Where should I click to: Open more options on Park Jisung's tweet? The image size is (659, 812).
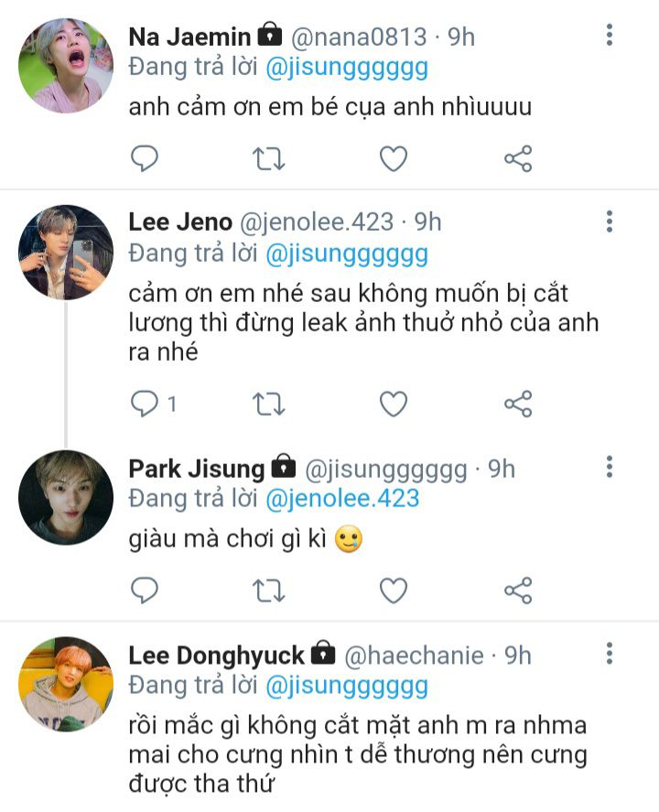(609, 469)
